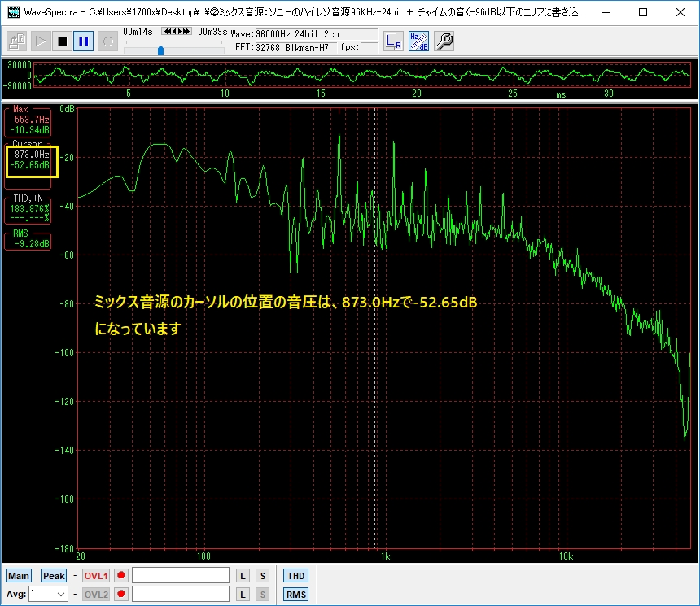
Task: Click the Max frequency readout 553.7Hz
Action: (31, 120)
